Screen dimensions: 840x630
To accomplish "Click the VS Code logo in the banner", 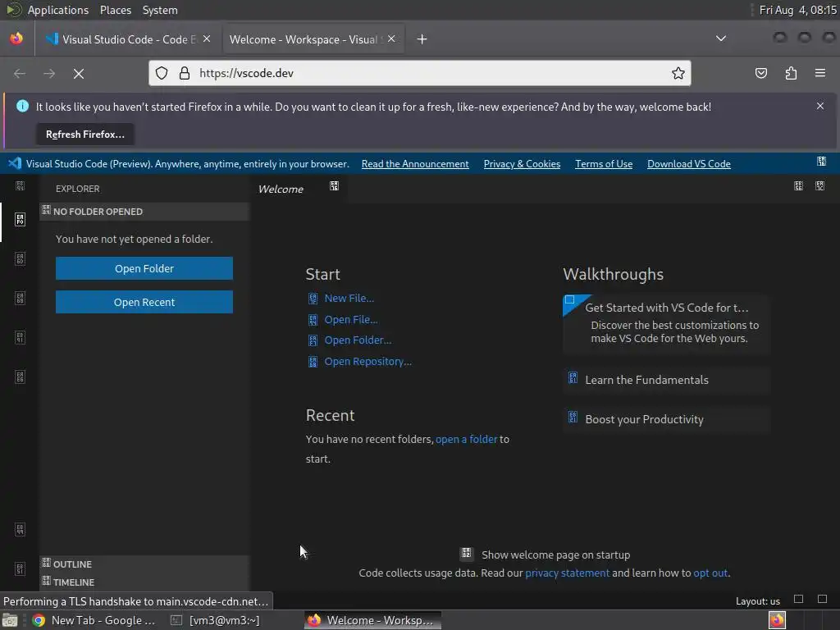I will [15, 163].
